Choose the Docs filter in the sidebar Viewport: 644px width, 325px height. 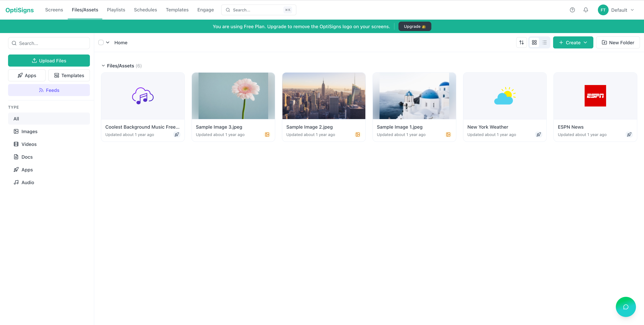pyautogui.click(x=27, y=157)
